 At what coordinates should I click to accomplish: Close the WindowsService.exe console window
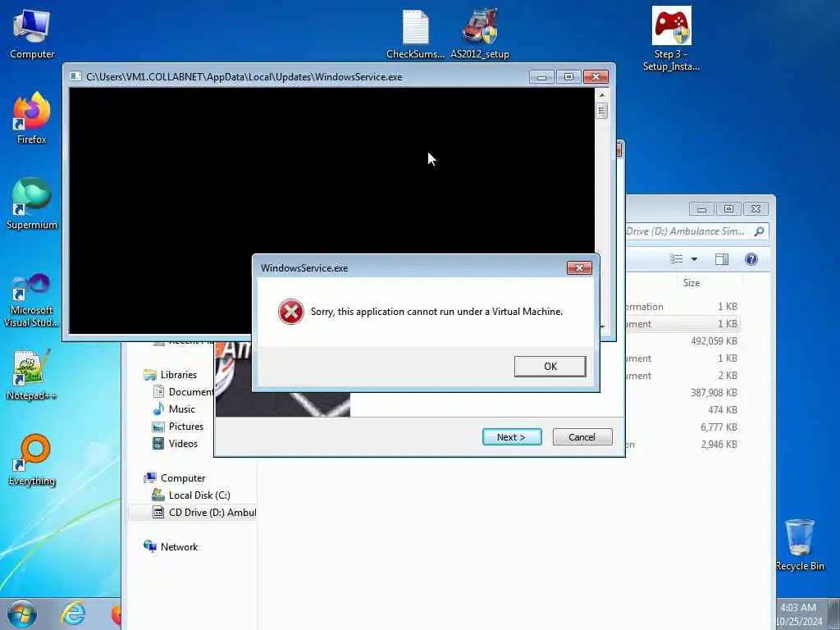596,77
